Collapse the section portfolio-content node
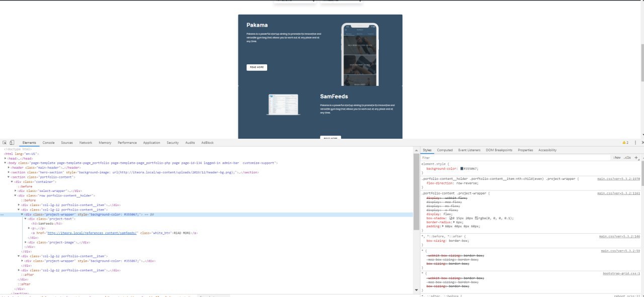The width and height of the screenshot is (644, 297). click(x=9, y=177)
